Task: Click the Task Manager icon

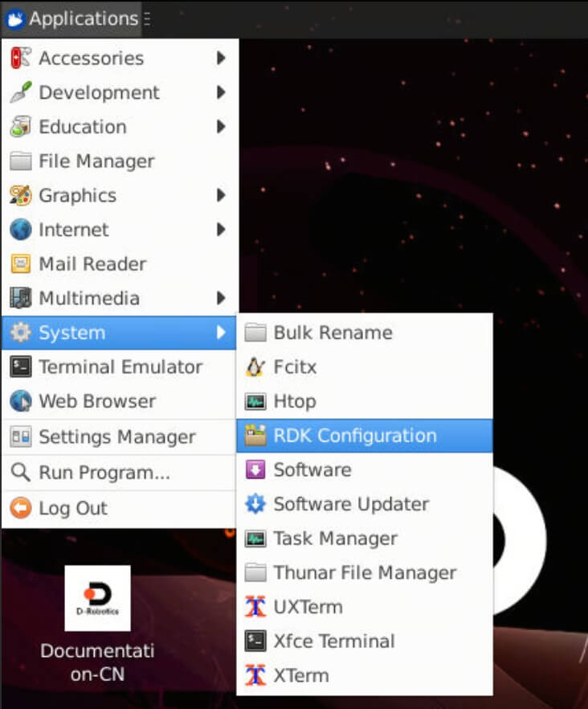Action: click(255, 539)
